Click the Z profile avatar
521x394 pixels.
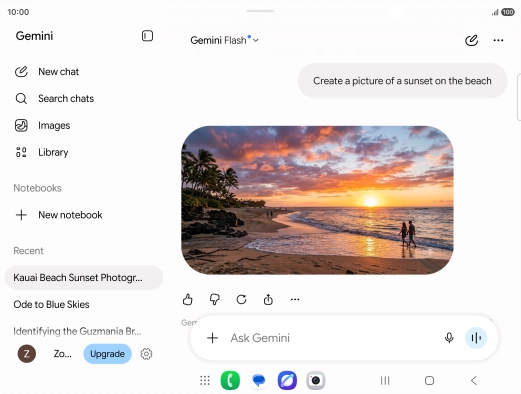[27, 354]
